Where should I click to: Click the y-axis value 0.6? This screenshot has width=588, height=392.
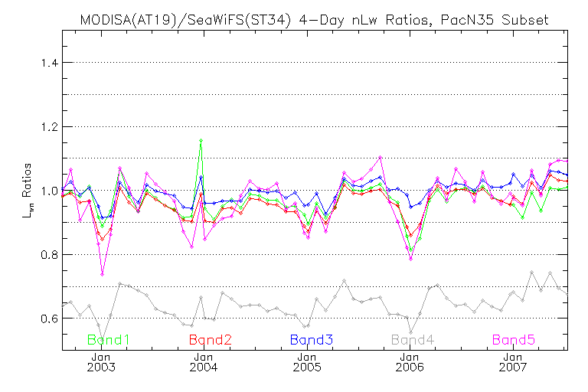click(x=50, y=318)
